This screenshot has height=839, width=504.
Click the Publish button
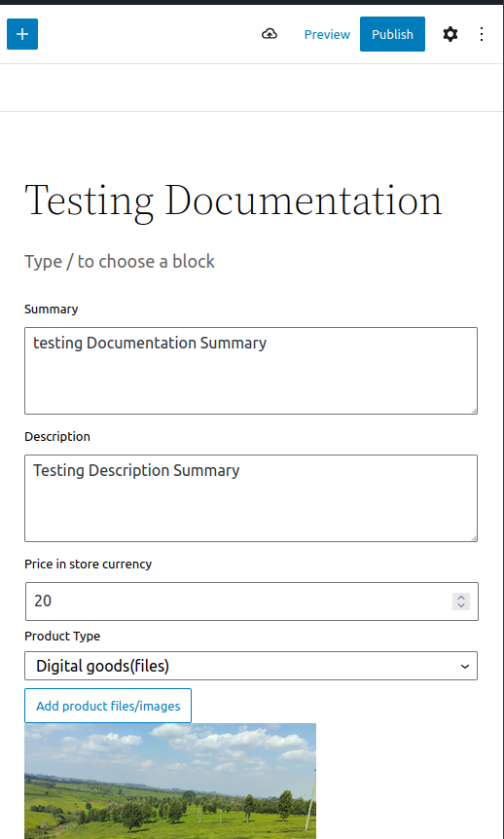[x=392, y=34]
